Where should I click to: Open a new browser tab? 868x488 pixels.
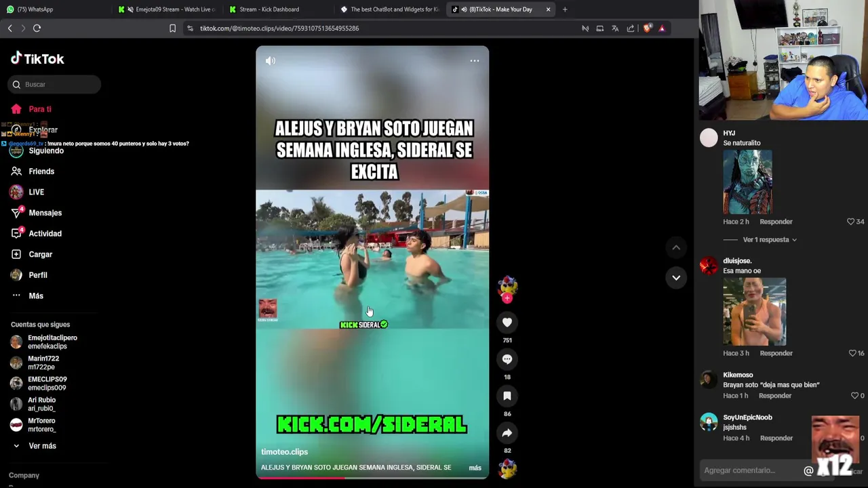pos(565,9)
